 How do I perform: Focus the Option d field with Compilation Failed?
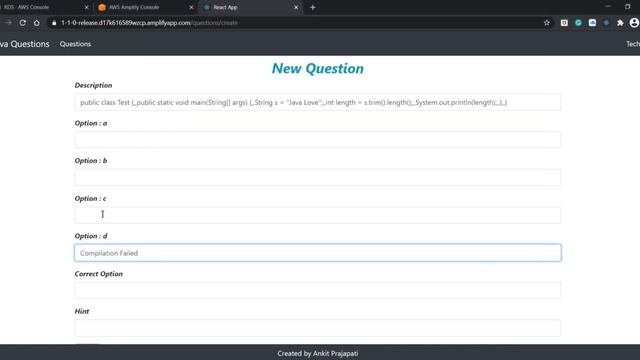(x=318, y=253)
